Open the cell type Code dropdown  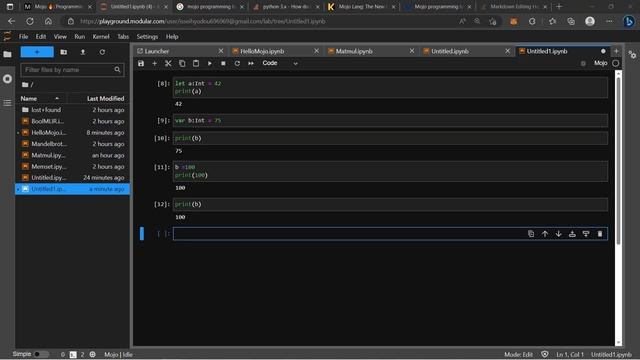tap(280, 63)
